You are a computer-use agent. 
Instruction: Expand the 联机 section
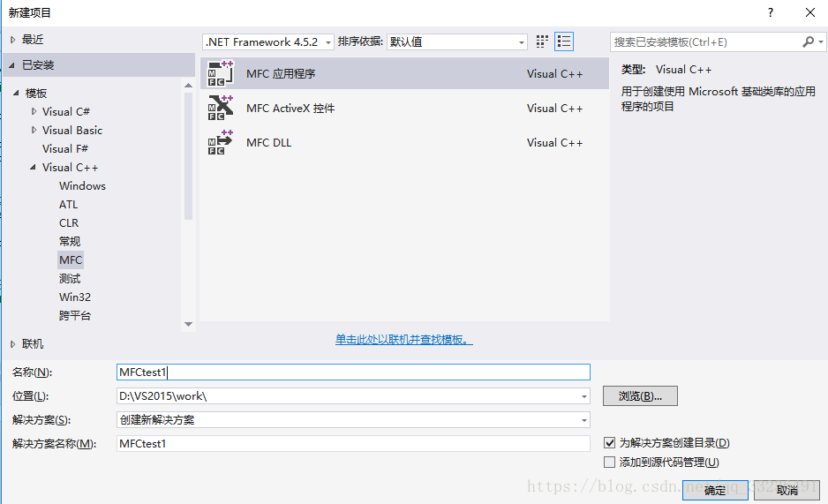(12, 344)
